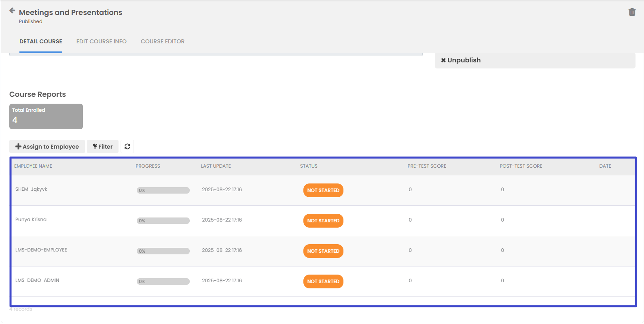Click the LMS-DEMO-ADMIN employee name
Viewport: 644px width, 324px height.
point(37,280)
